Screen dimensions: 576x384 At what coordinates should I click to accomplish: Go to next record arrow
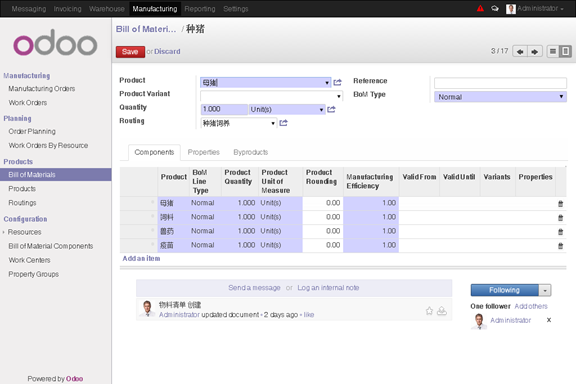click(535, 52)
